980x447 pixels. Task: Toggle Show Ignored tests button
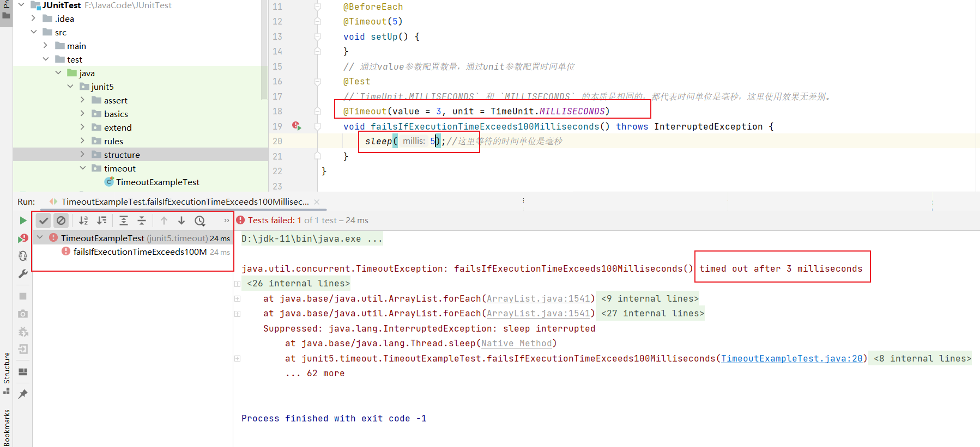(x=61, y=221)
